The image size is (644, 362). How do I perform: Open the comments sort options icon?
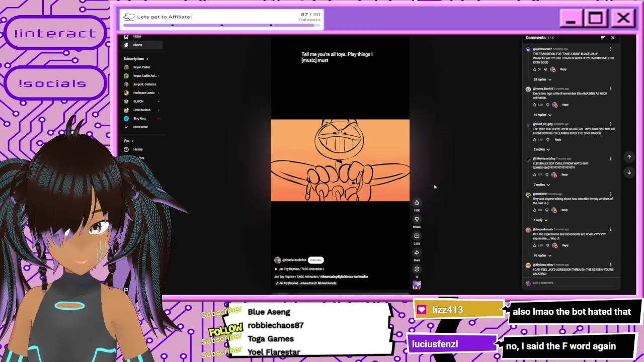pos(603,38)
